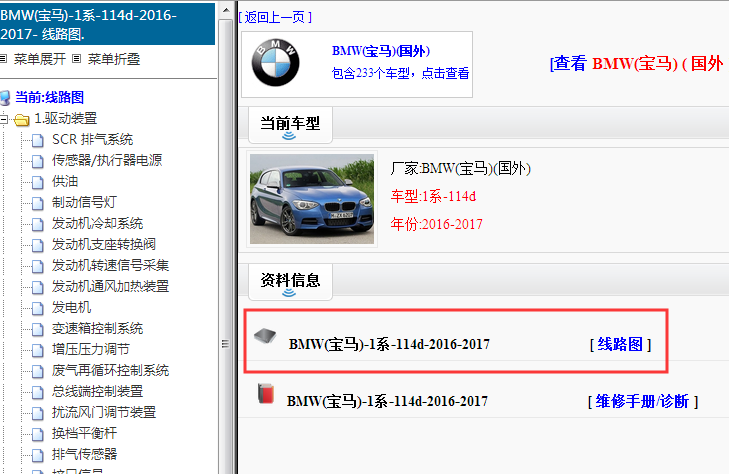The image size is (729, 474).
Task: Click the 菜单展开 icon
Action: pos(3,59)
